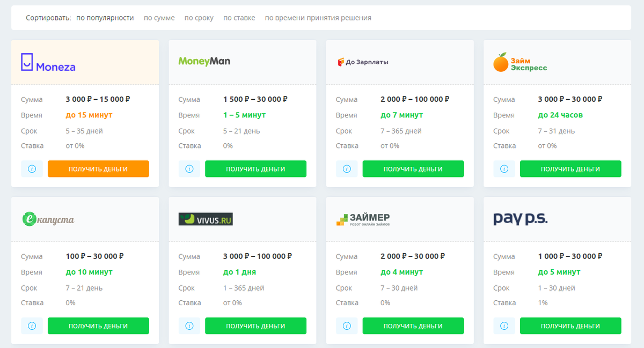Click 'до 5 минут' on Pay P.S.
The image size is (644, 348).
[x=559, y=272]
